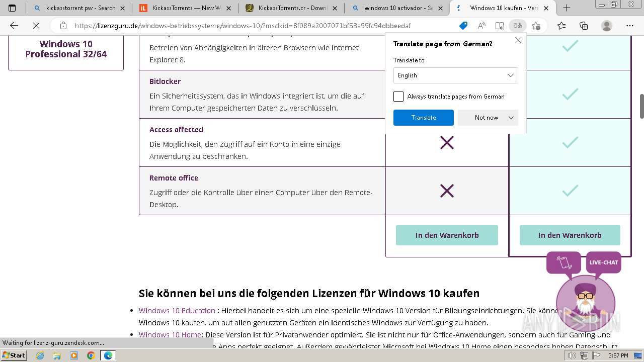Click the X mark in Remote office row

click(x=447, y=191)
